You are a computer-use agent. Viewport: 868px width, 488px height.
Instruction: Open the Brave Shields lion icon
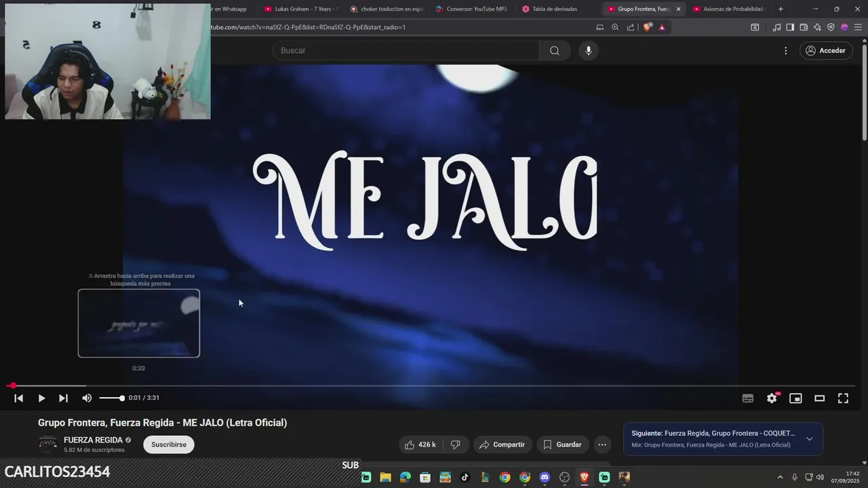(x=648, y=27)
